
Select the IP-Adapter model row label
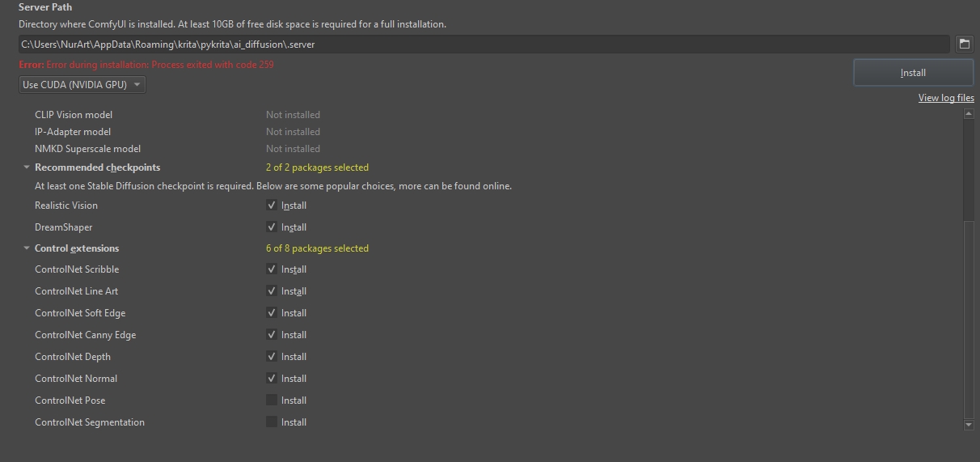click(73, 132)
